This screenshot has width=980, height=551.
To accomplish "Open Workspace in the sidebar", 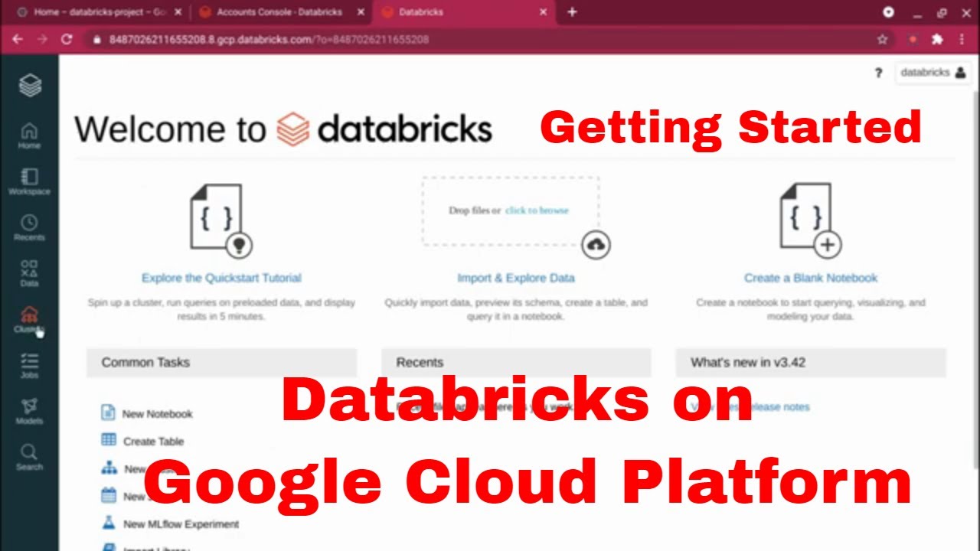I will point(29,181).
